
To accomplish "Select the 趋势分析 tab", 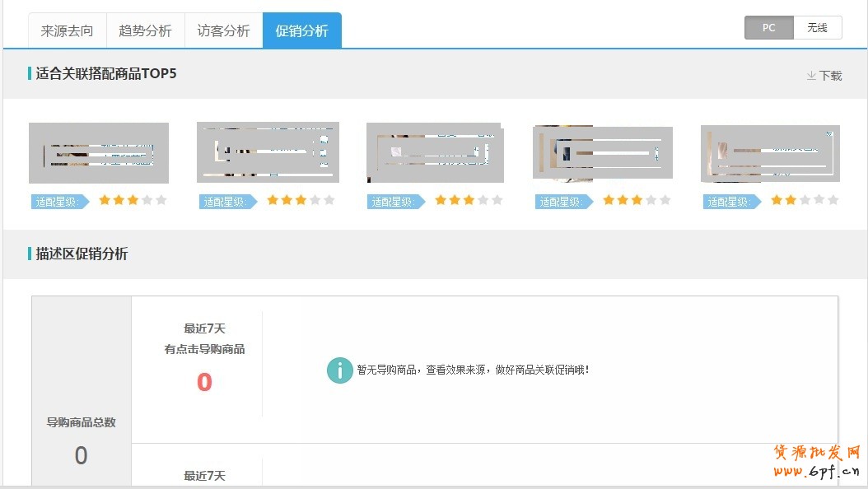I will pyautogui.click(x=145, y=30).
